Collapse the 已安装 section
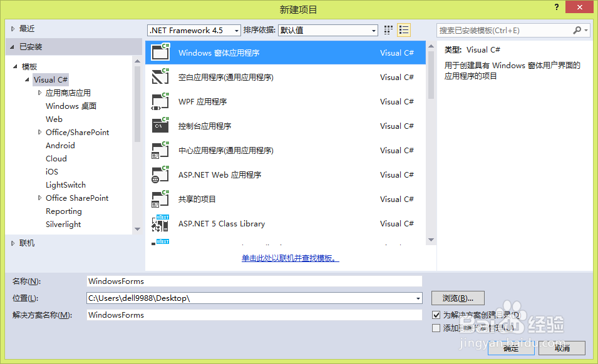This screenshot has width=598, height=364. coord(12,47)
